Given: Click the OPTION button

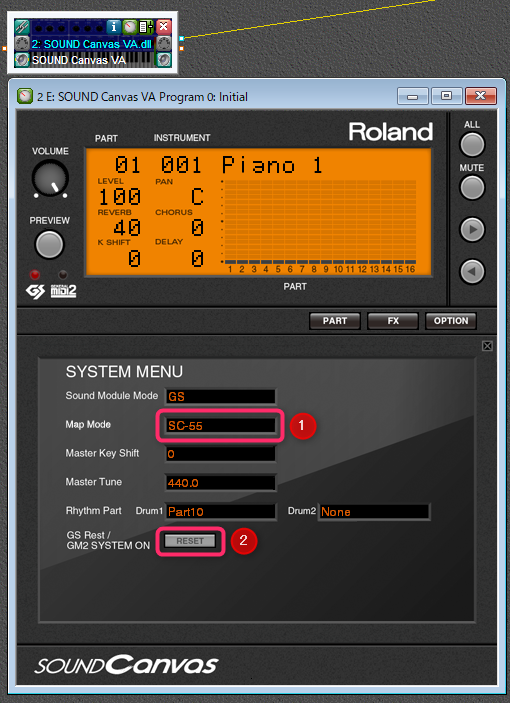Looking at the screenshot, I should tap(450, 321).
